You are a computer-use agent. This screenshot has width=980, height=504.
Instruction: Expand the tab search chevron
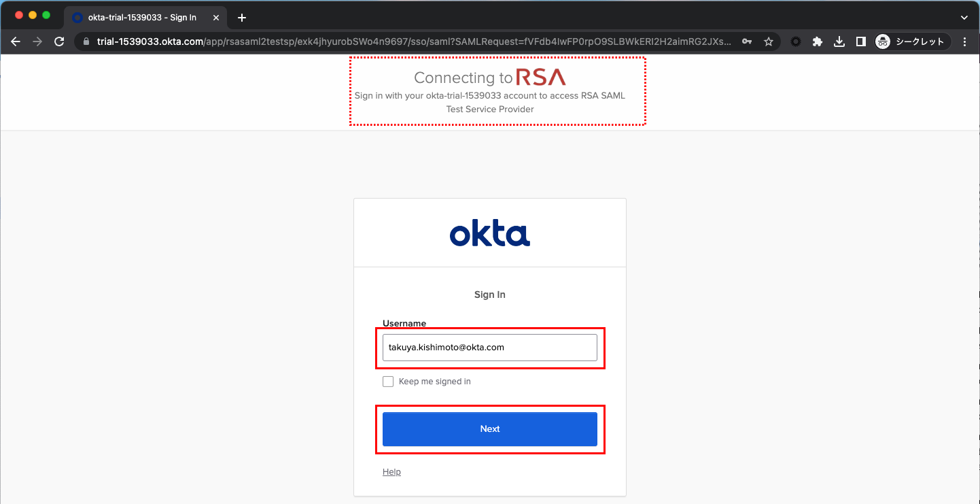(964, 17)
